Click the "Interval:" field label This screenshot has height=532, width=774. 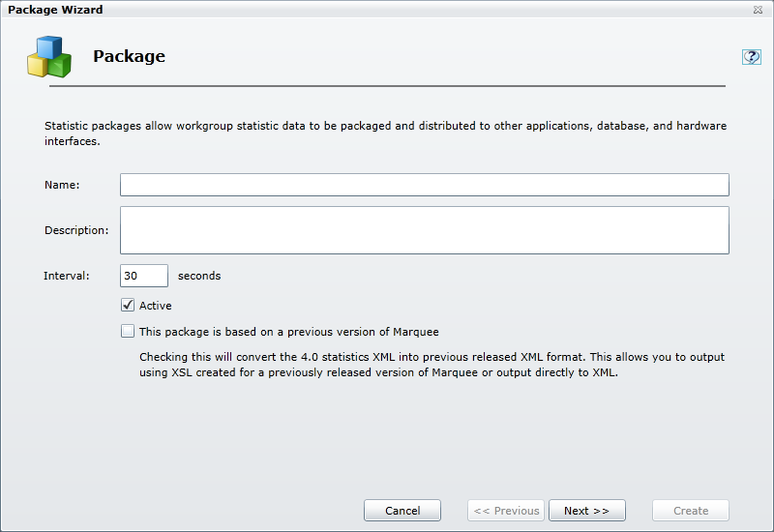point(67,276)
